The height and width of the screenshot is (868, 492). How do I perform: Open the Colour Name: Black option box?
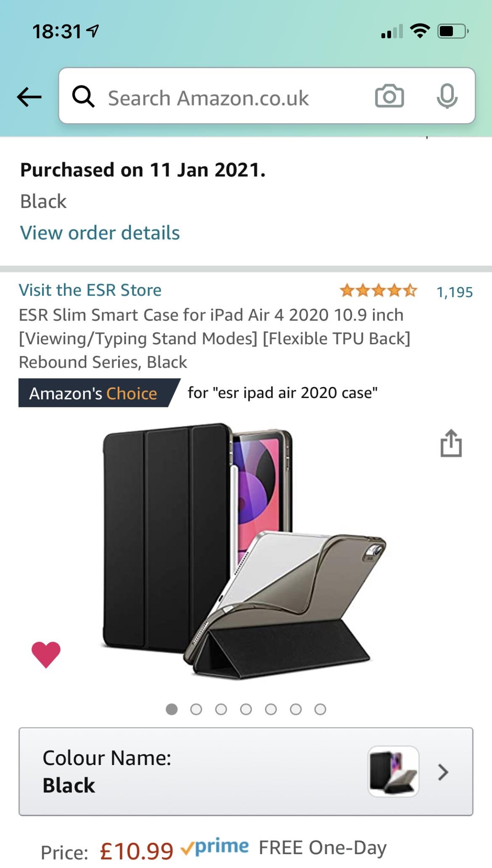click(246, 772)
